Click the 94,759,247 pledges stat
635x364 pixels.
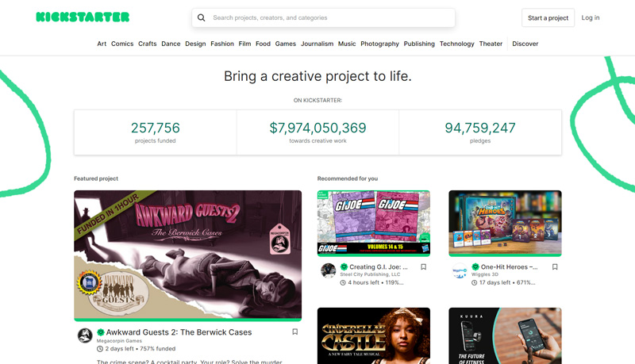pyautogui.click(x=480, y=132)
